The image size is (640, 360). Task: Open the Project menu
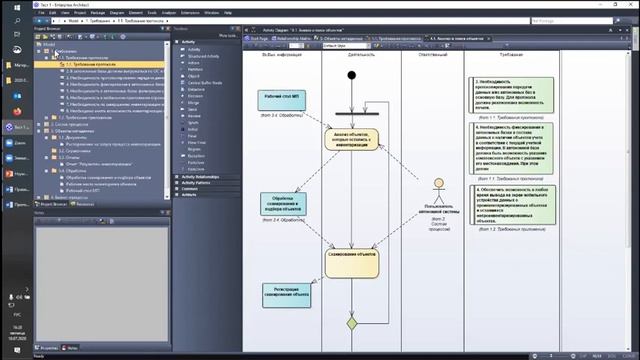click(x=80, y=13)
